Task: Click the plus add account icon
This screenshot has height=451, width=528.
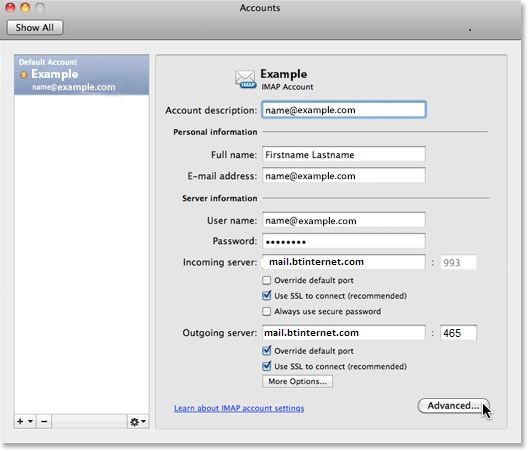Action: (x=20, y=421)
